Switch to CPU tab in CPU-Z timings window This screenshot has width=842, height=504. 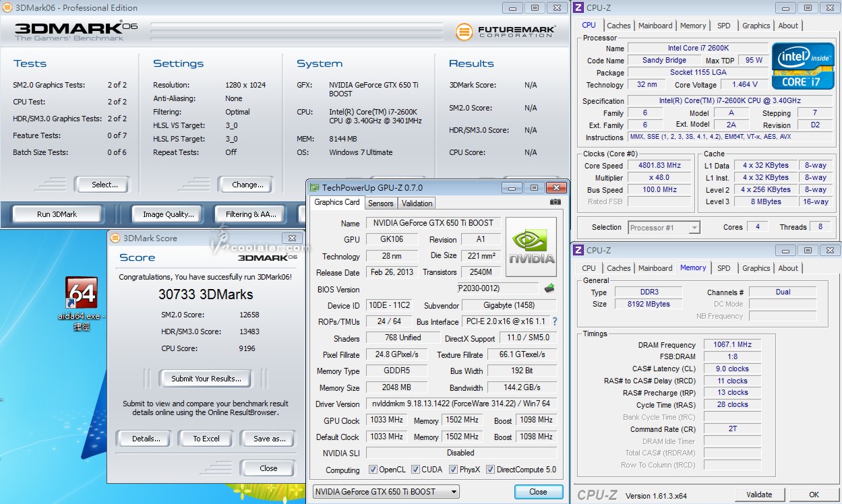(x=589, y=268)
